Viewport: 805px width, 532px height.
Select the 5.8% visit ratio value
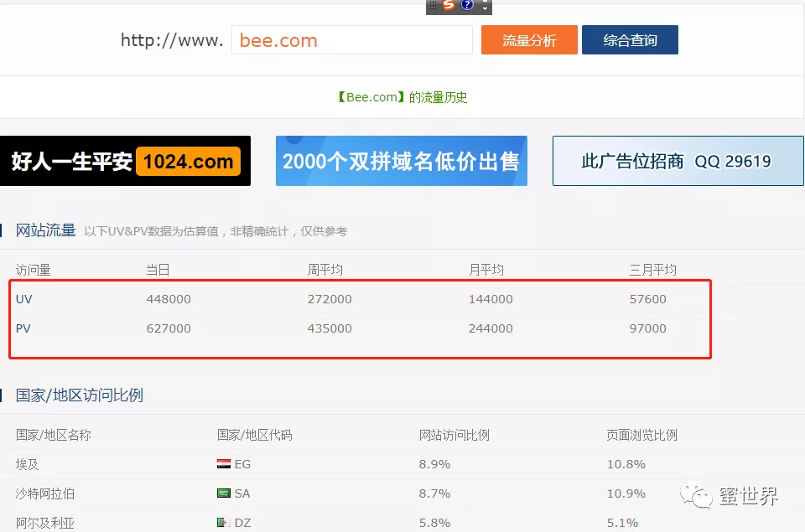point(434,523)
